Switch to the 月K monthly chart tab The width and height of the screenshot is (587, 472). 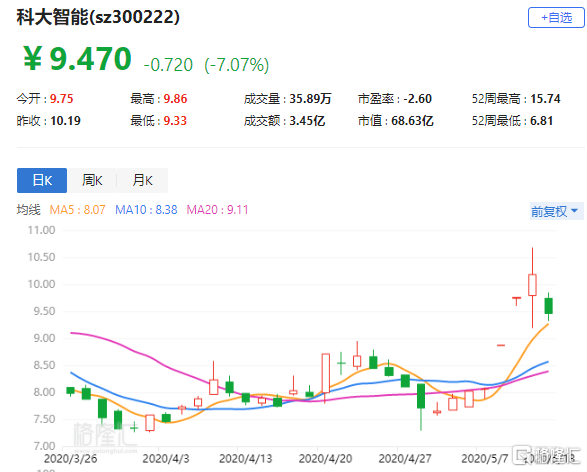pos(143,180)
